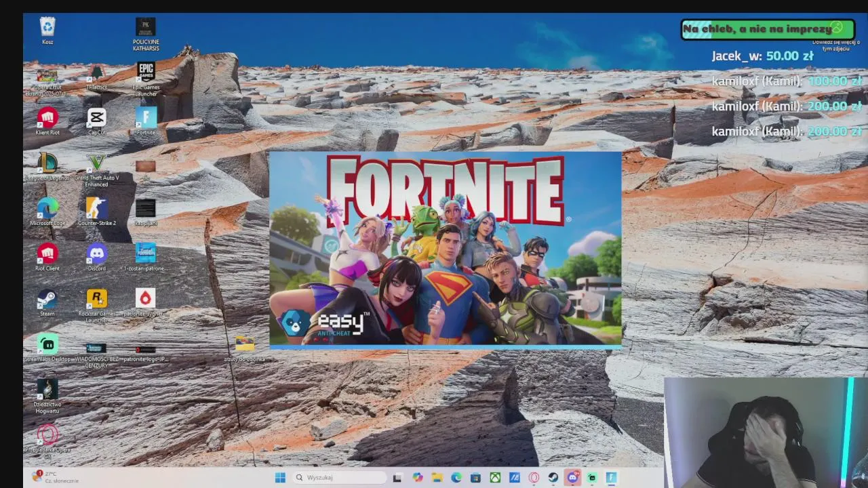Launch TFTactics from the desktop

click(96, 78)
